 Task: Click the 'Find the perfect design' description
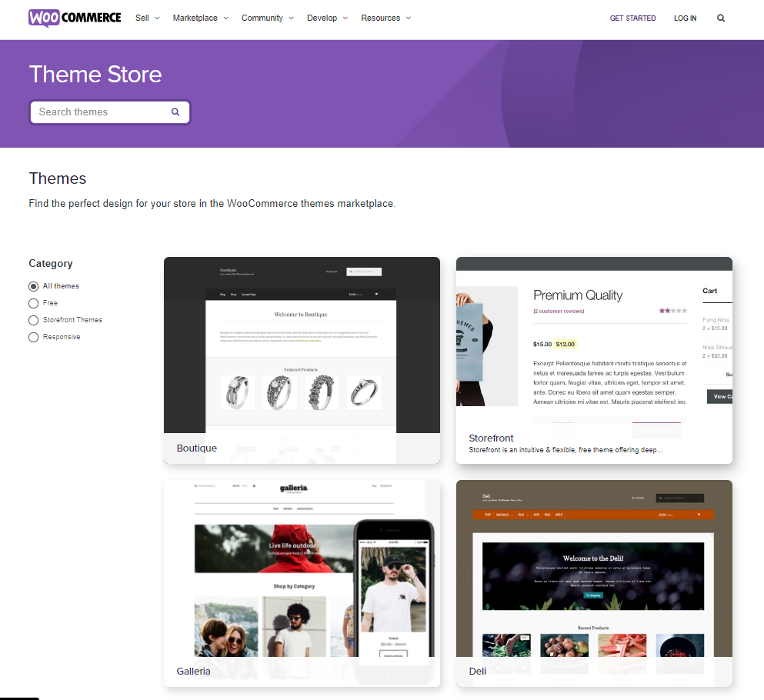point(212,204)
